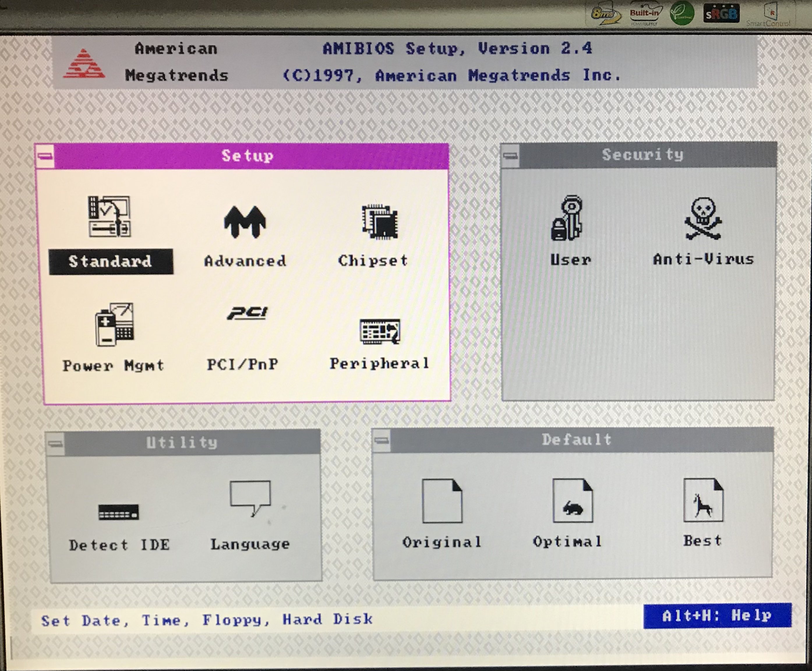The height and width of the screenshot is (671, 812).
Task: Open Setup window control menu box
Action: pos(45,157)
